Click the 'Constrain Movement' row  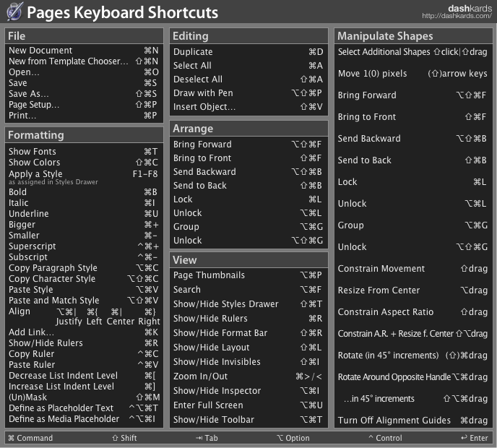(x=412, y=269)
